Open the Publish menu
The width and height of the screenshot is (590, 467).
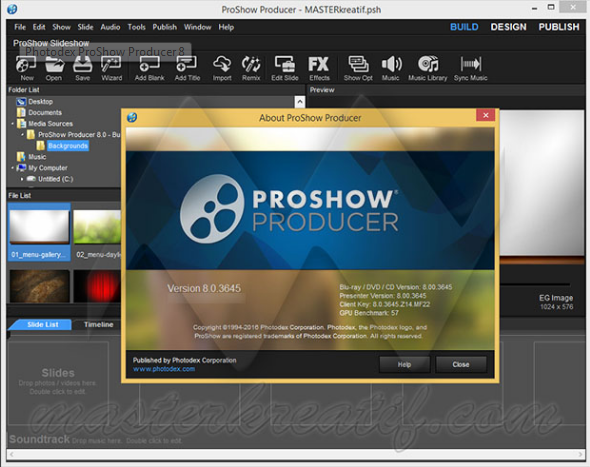(x=164, y=27)
